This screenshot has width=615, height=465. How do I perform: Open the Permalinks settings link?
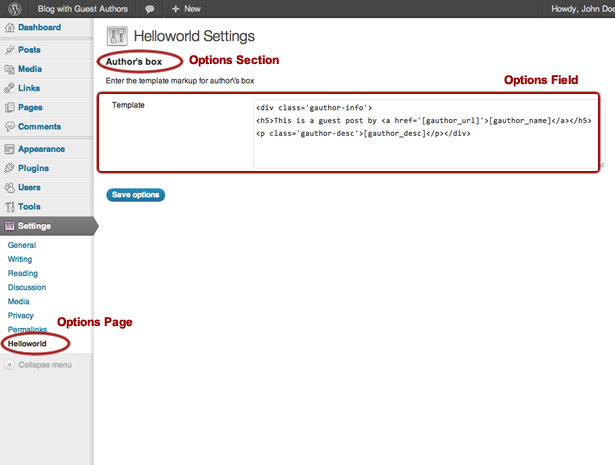click(x=27, y=329)
